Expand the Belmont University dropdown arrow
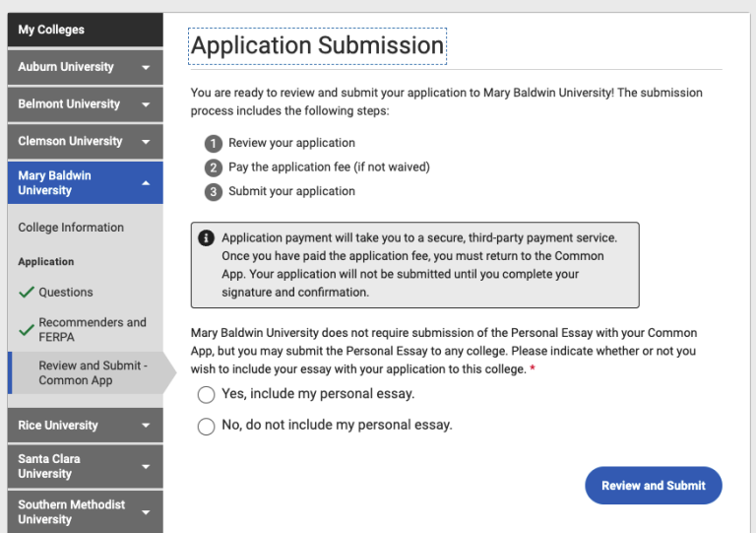The width and height of the screenshot is (756, 533). coord(146,104)
